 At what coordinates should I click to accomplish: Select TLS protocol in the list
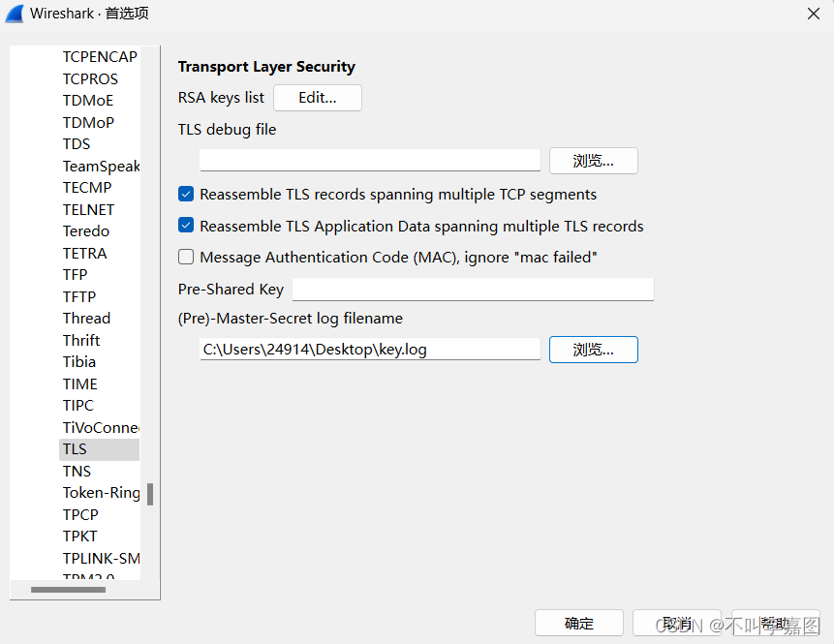(x=76, y=449)
